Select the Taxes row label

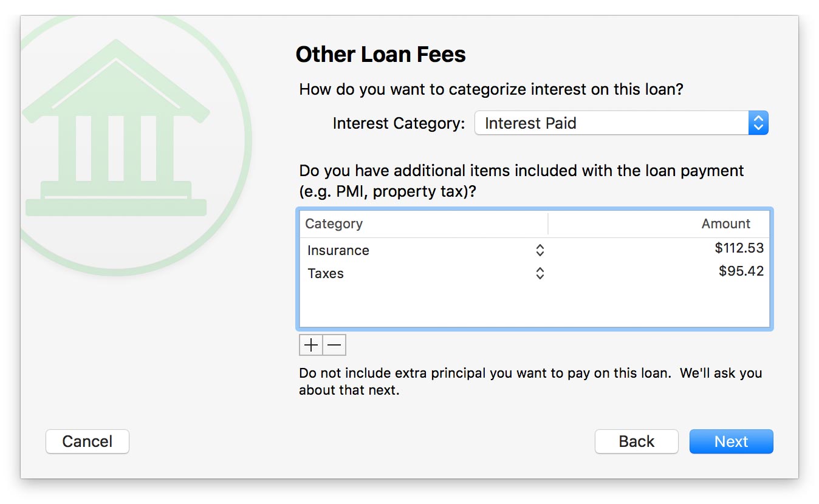click(x=326, y=273)
